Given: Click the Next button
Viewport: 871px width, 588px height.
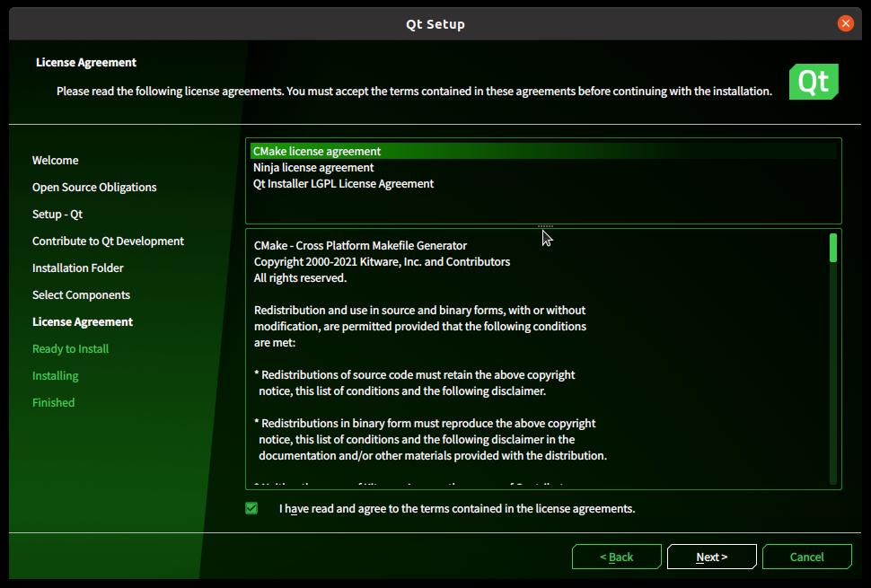Looking at the screenshot, I should (711, 557).
